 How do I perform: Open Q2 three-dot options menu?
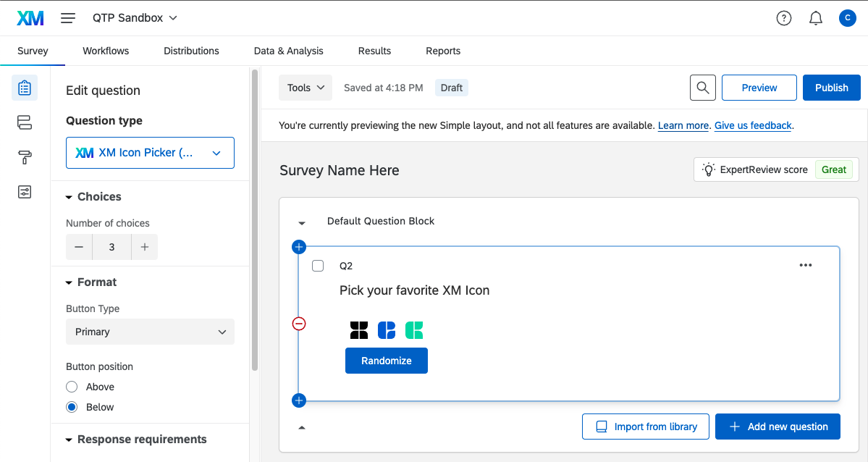pyautogui.click(x=806, y=265)
